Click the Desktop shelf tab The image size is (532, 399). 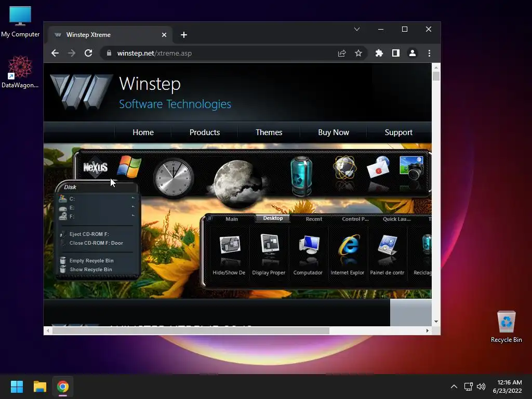click(273, 218)
